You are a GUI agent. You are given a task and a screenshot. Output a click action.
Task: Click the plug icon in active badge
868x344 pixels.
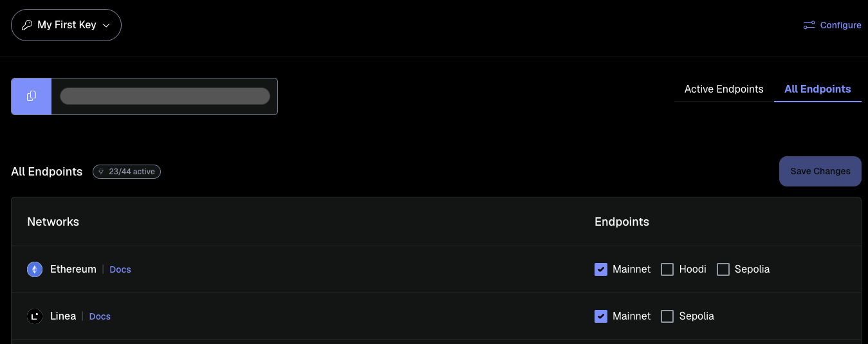[101, 172]
